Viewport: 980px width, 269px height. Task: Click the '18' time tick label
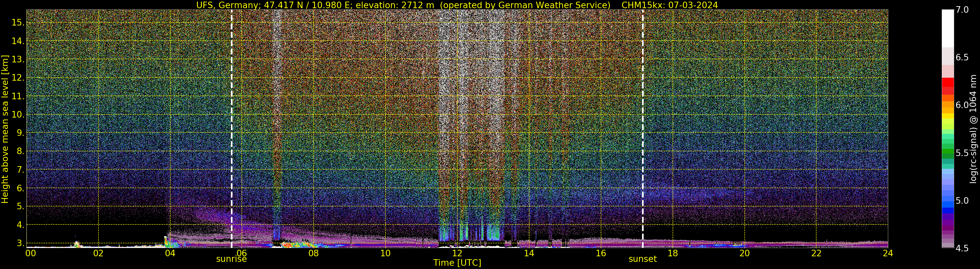(x=673, y=253)
